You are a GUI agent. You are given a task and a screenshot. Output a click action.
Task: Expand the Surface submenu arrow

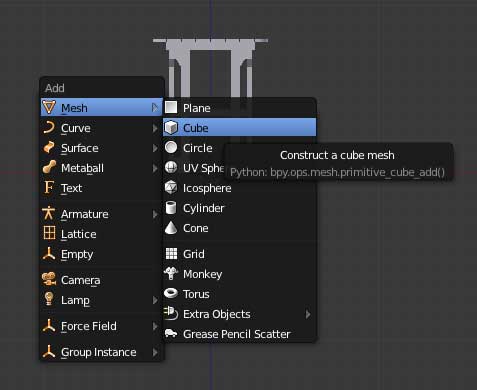click(155, 148)
